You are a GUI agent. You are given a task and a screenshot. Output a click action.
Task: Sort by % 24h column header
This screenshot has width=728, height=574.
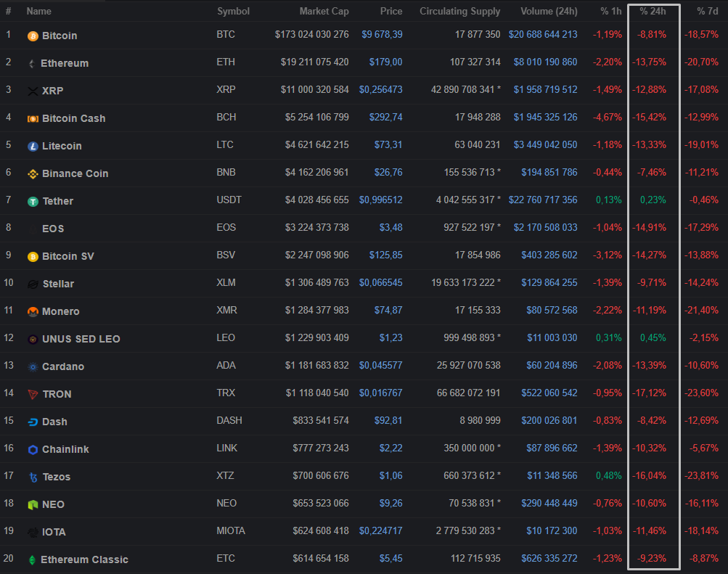coord(653,12)
